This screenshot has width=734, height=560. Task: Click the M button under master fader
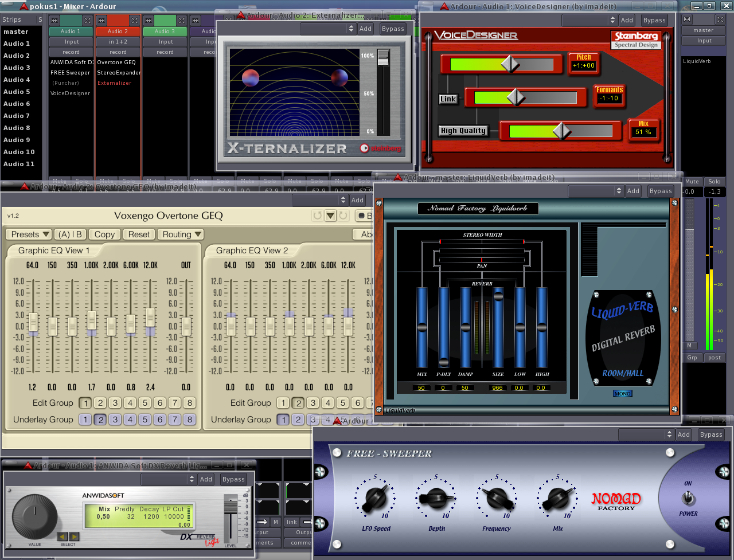pos(689,346)
